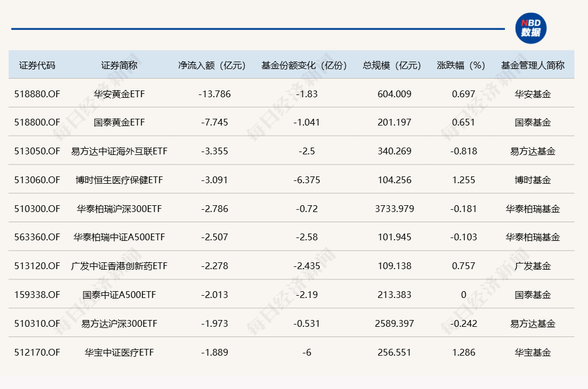Click change percentage 1.255
The height and width of the screenshot is (389, 588).
pos(464,180)
